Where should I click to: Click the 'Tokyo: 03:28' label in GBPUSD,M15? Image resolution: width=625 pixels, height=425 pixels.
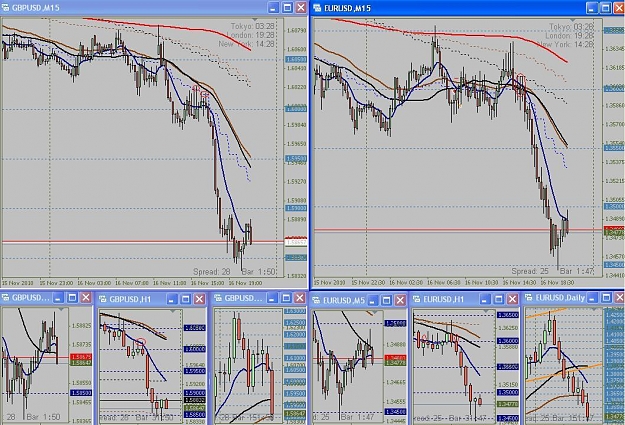tap(253, 26)
